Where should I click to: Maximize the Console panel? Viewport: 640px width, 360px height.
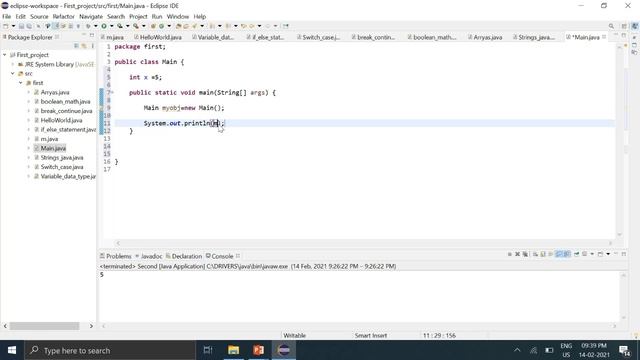[x=624, y=254]
